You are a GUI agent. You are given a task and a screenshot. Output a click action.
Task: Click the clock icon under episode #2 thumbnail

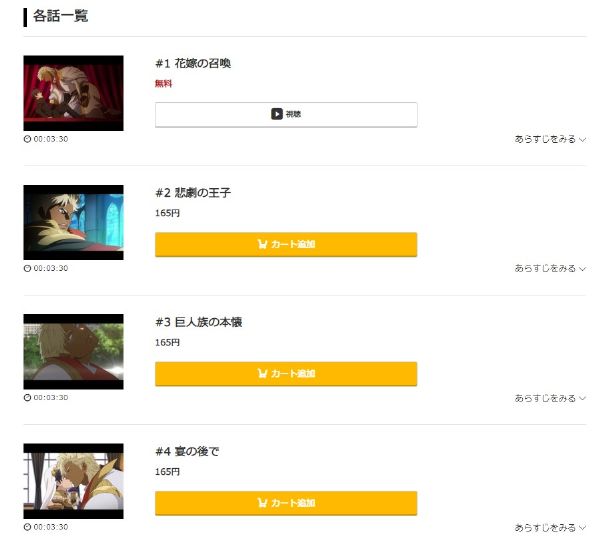pos(27,268)
